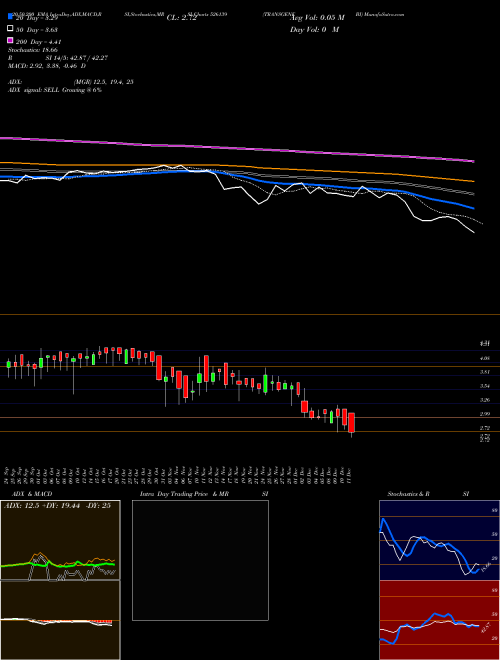This screenshot has height=660, width=500.
Task: Click the 3.81 price axis label
Action: 484,372
